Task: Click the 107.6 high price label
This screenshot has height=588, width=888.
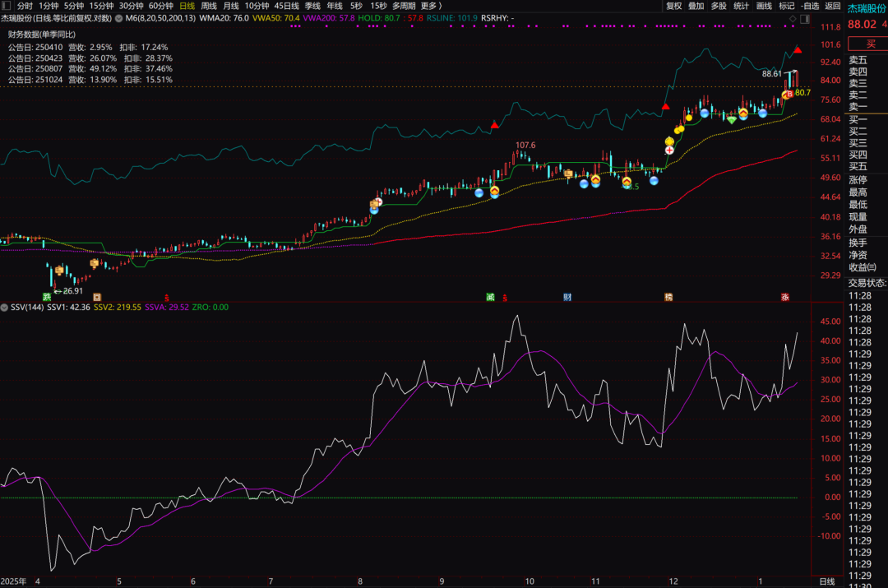Action: (x=525, y=145)
